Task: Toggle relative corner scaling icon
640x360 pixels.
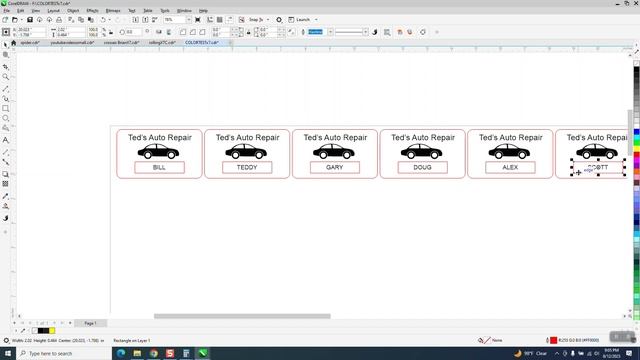Action: pyautogui.click(x=291, y=32)
